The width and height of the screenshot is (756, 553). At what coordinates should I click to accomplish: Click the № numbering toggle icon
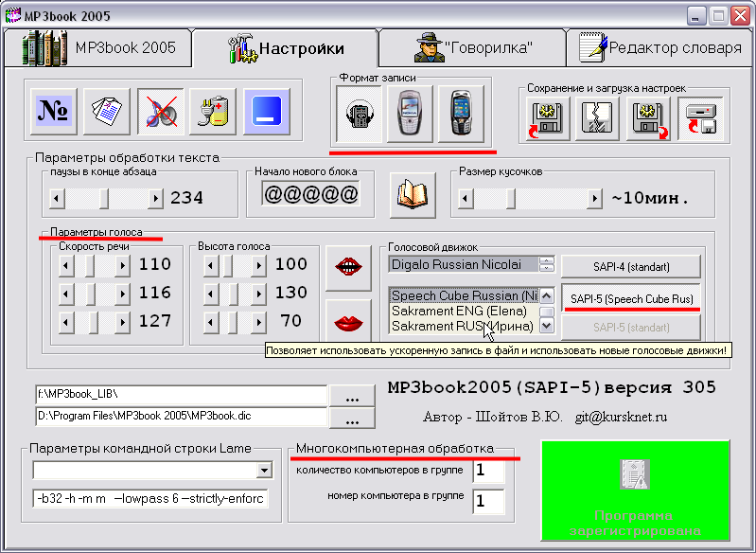[x=54, y=112]
